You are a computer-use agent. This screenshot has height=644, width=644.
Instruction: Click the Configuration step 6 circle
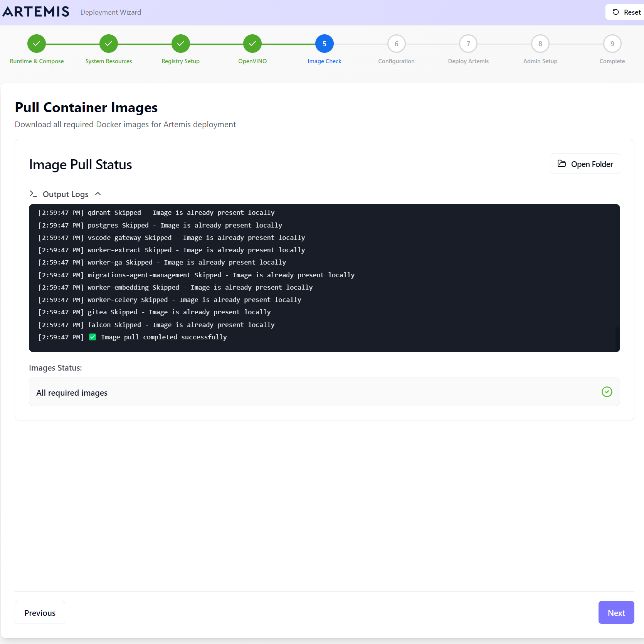point(396,44)
